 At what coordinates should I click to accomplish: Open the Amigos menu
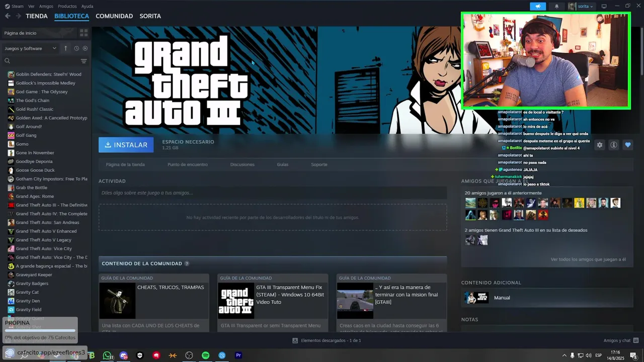click(46, 7)
